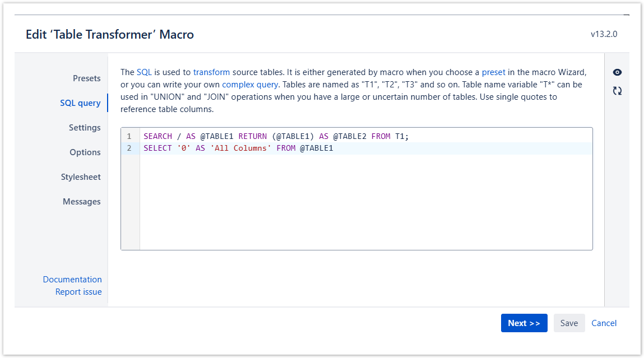Follow the 'SQL' link in the description

[144, 72]
